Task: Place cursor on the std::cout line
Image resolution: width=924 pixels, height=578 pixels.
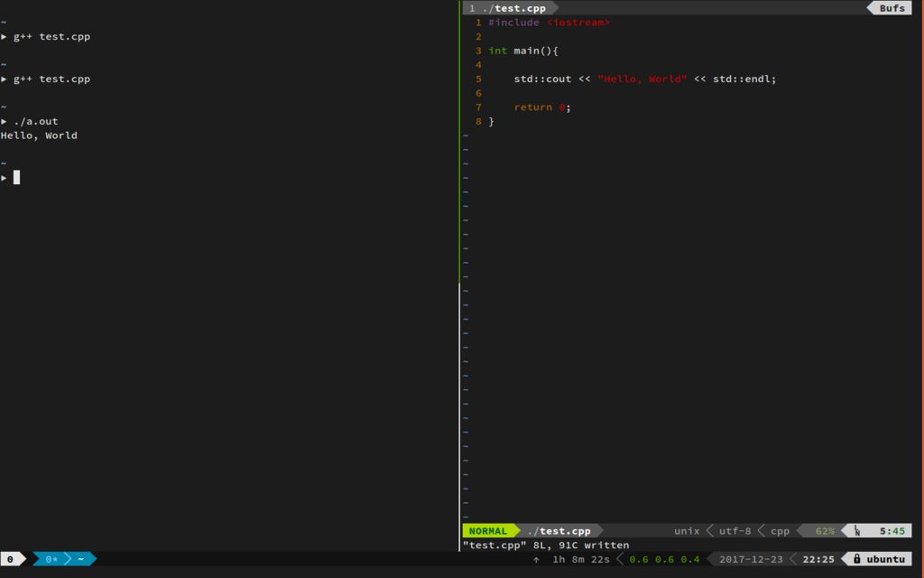Action: point(644,79)
